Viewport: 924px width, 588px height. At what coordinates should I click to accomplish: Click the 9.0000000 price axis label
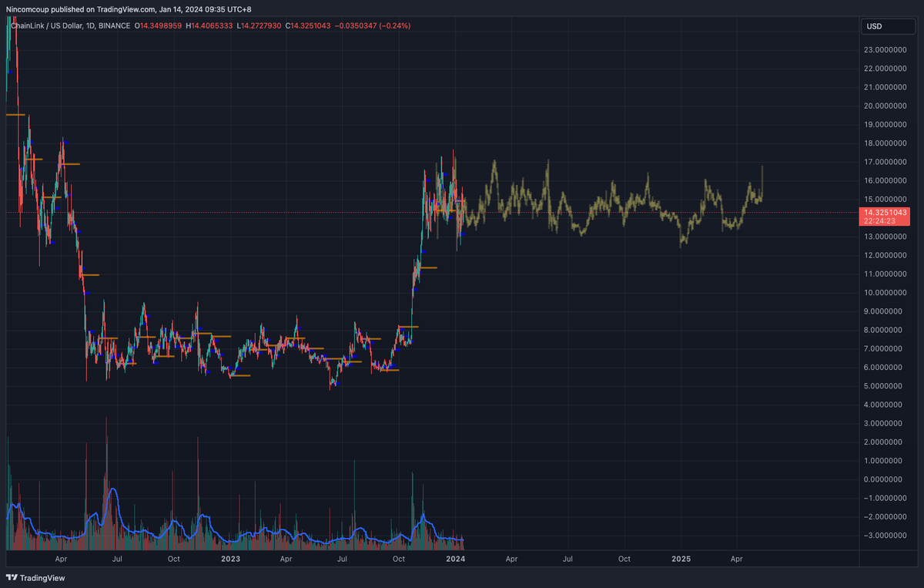(884, 311)
